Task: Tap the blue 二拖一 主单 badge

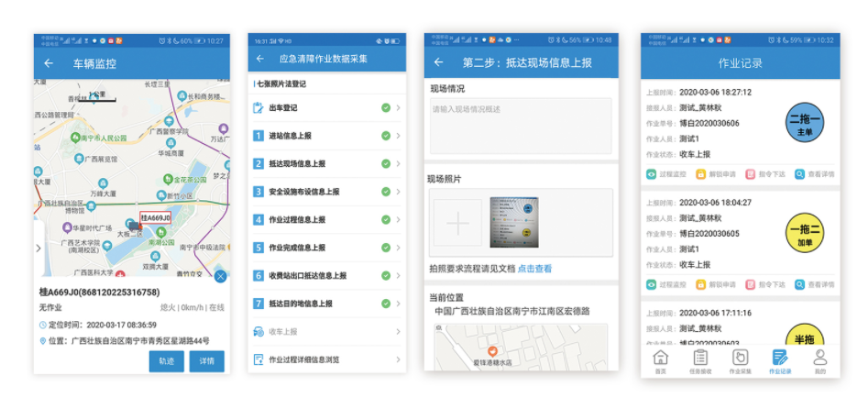Action: click(806, 124)
